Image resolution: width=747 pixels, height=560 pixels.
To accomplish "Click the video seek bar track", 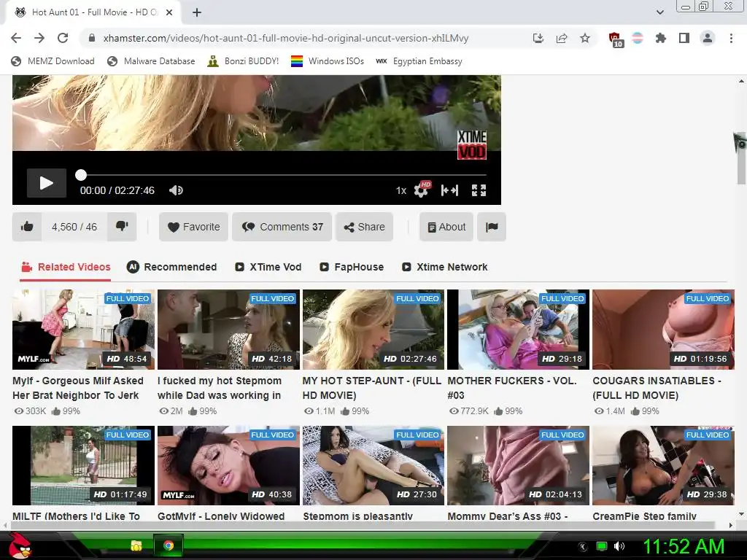I will coord(284,175).
